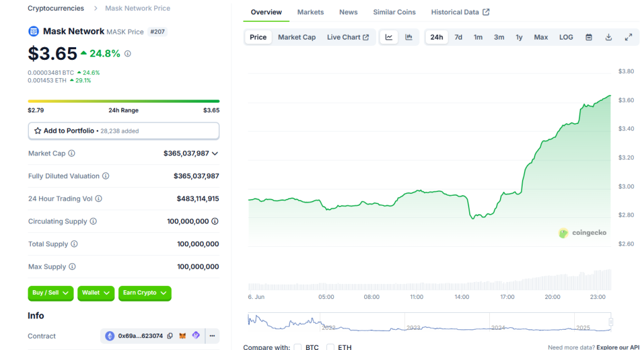644x350 pixels.
Task: Open info tooltip next to 24.8% change
Action: [128, 54]
